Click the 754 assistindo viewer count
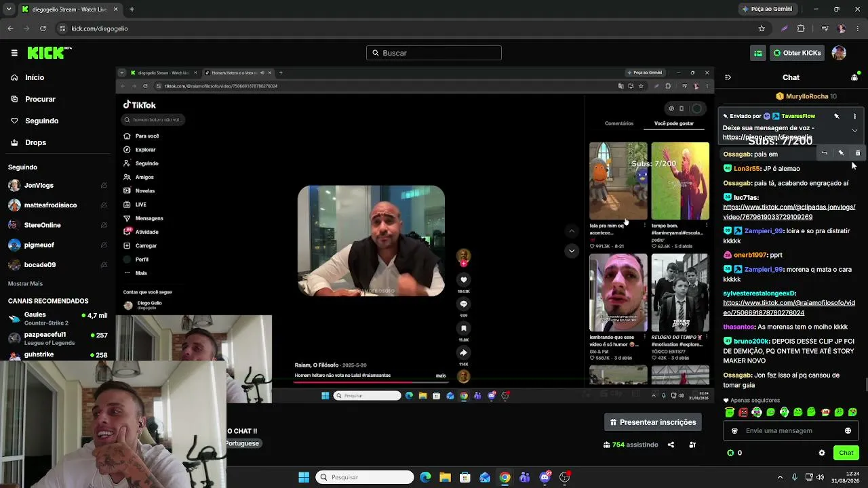This screenshot has width=868, height=488. pos(631,445)
